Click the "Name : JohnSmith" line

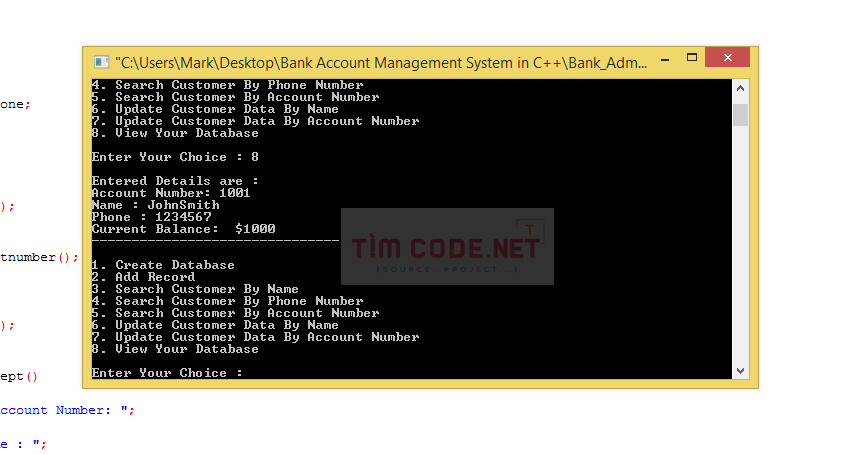155,205
